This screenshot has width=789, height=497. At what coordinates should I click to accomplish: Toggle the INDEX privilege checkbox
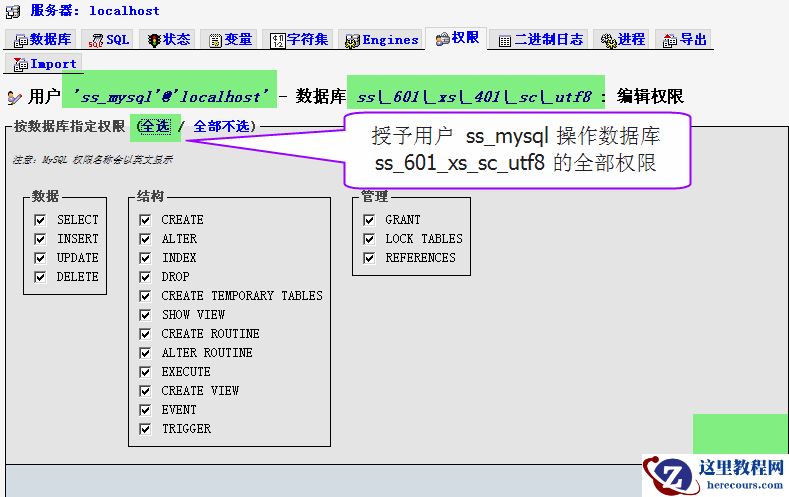[145, 258]
